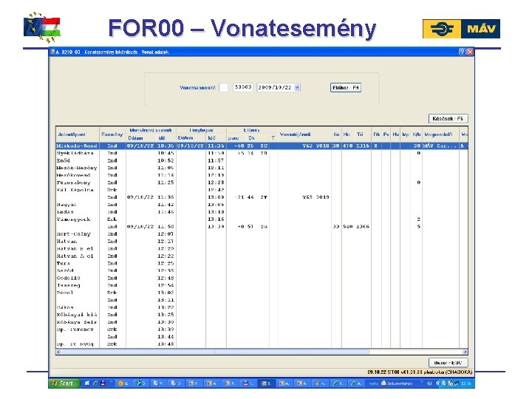Click the Vonatjármű column header
This screenshot has height=399, width=532.
coord(304,134)
